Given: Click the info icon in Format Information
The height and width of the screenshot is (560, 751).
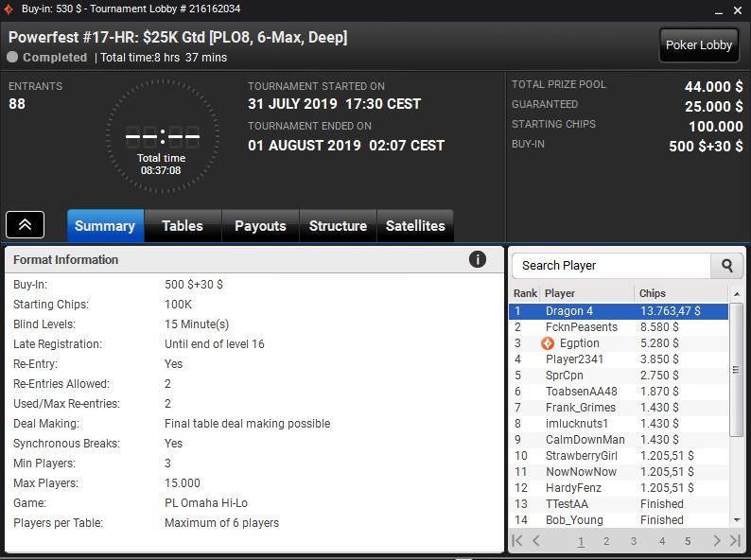Looking at the screenshot, I should (477, 259).
